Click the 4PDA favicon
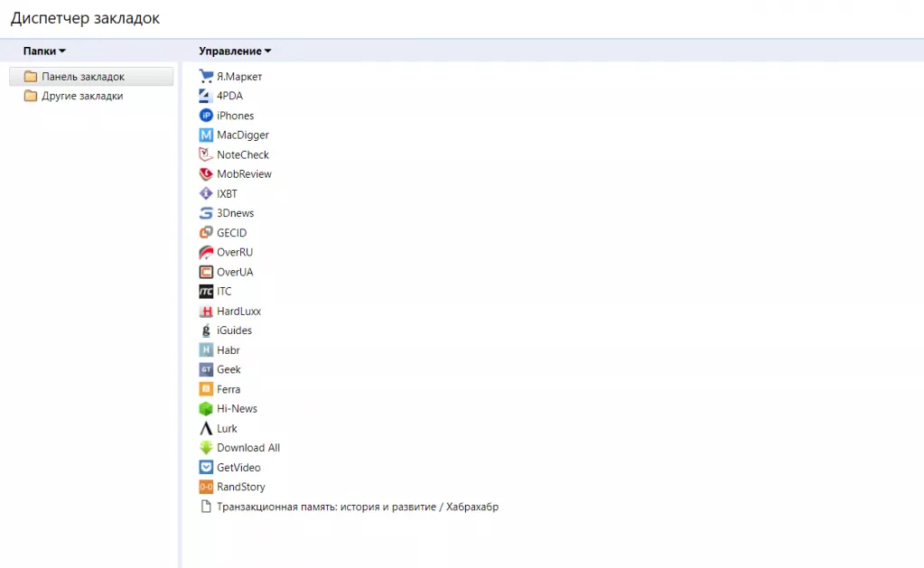This screenshot has width=924, height=568. tap(205, 96)
